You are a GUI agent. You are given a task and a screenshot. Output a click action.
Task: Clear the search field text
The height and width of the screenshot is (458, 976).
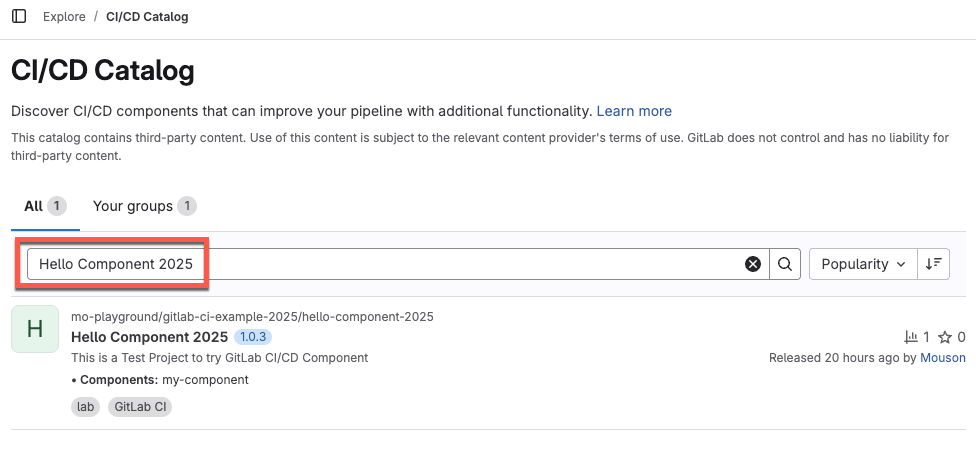tap(753, 264)
